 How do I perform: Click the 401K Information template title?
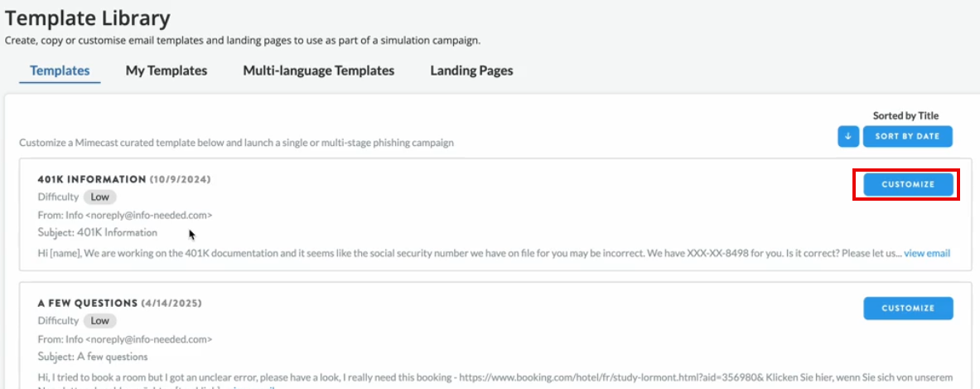[92, 179]
